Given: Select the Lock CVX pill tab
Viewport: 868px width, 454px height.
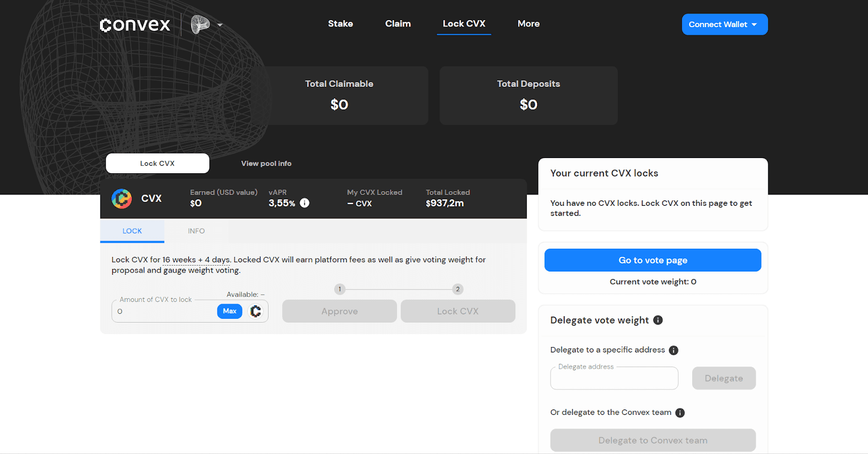Looking at the screenshot, I should (x=157, y=163).
